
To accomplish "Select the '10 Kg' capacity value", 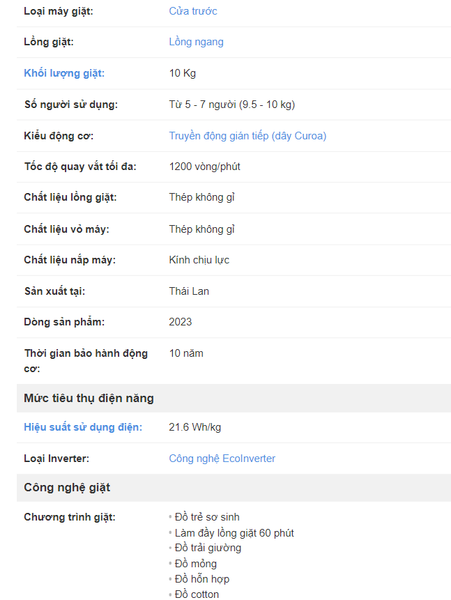I will tap(182, 73).
